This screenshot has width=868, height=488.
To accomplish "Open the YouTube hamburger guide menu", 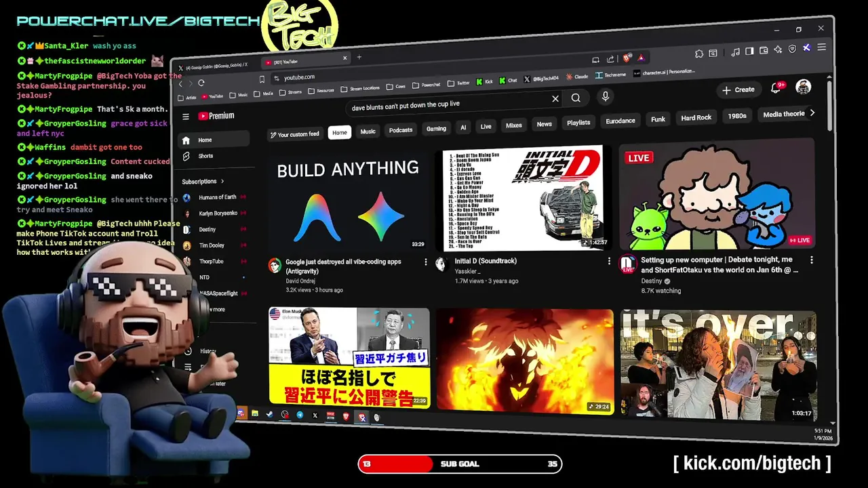I will 186,117.
